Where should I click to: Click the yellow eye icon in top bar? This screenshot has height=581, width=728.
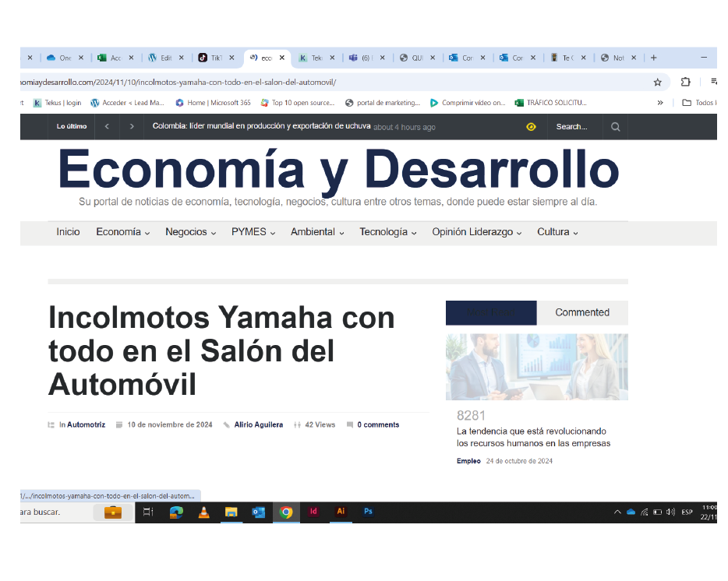coord(531,127)
